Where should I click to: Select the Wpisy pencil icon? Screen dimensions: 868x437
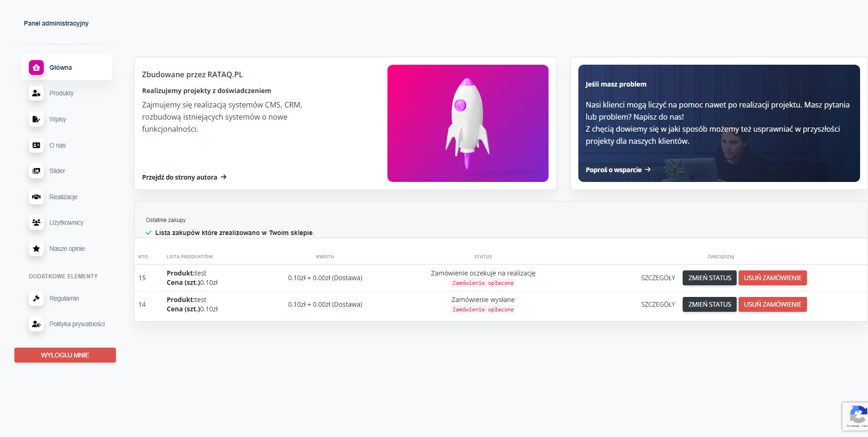coord(36,119)
